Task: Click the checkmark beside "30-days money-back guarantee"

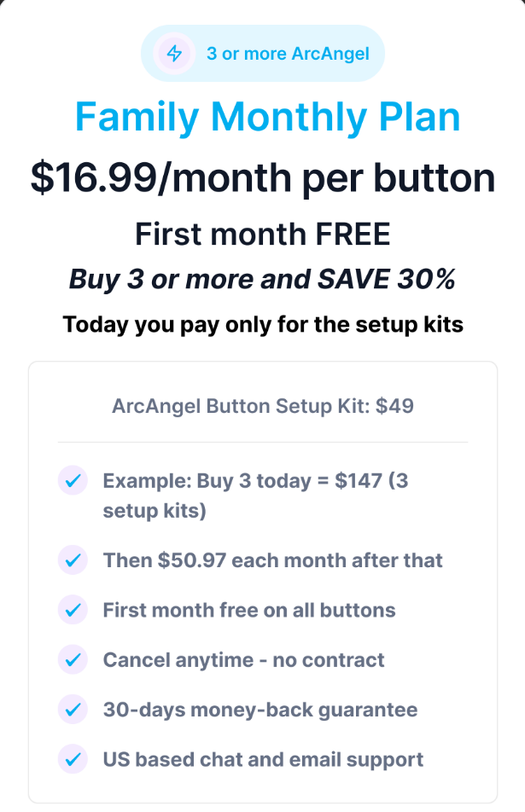Action: click(73, 709)
